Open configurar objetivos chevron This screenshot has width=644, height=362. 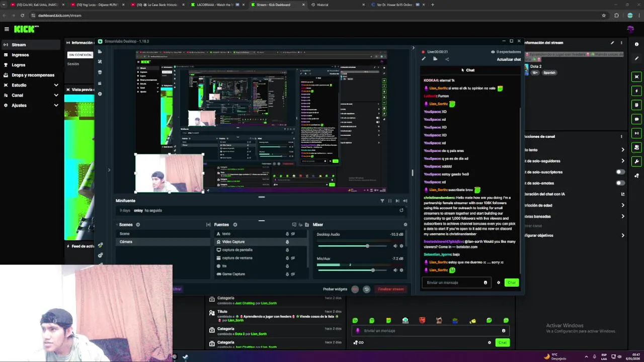[x=622, y=235]
